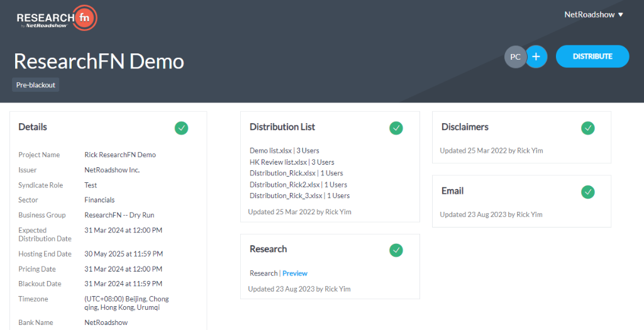The height and width of the screenshot is (330, 644).
Task: Select Demo list.xlsx entry
Action: [x=284, y=151]
